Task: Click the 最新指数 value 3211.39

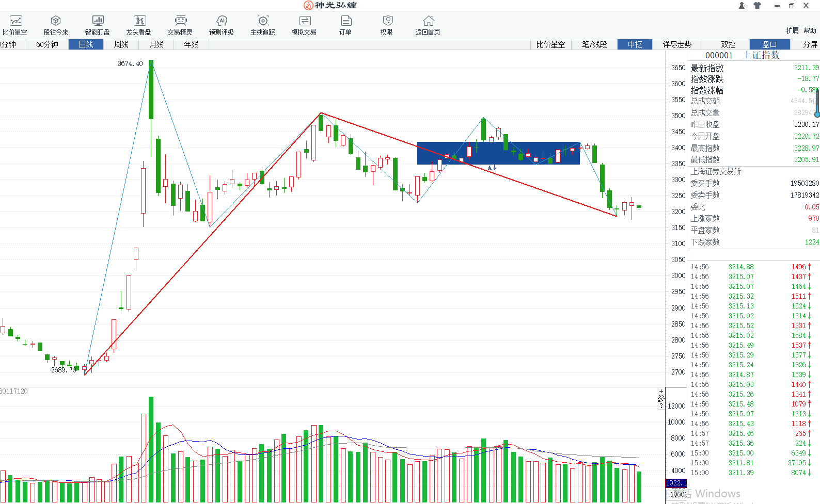Action: click(807, 68)
